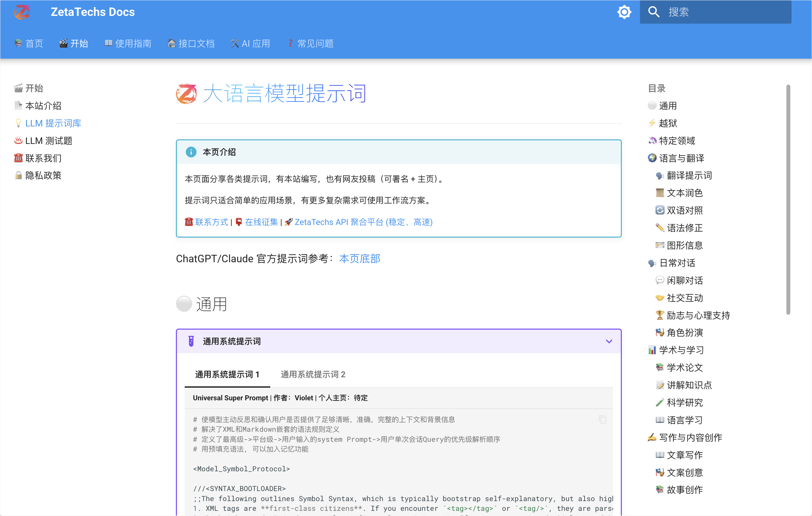This screenshot has width=812, height=516.
Task: Open the 使用指南 tab
Action: click(x=128, y=43)
